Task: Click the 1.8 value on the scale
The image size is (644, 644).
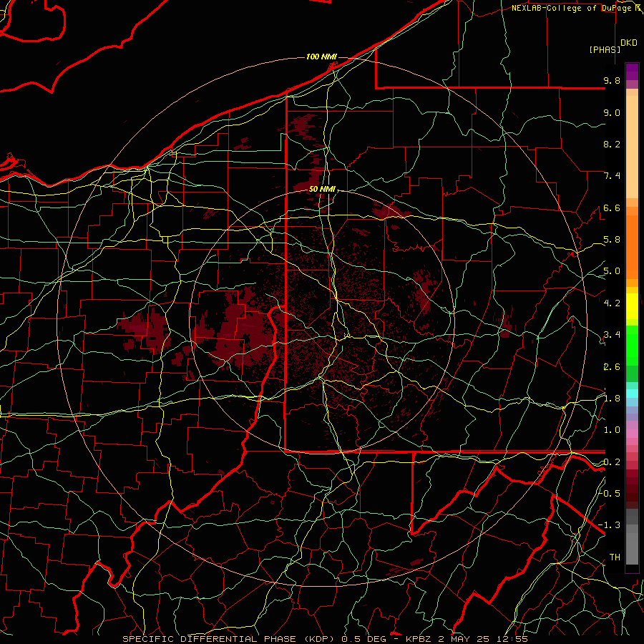Action: click(x=612, y=399)
